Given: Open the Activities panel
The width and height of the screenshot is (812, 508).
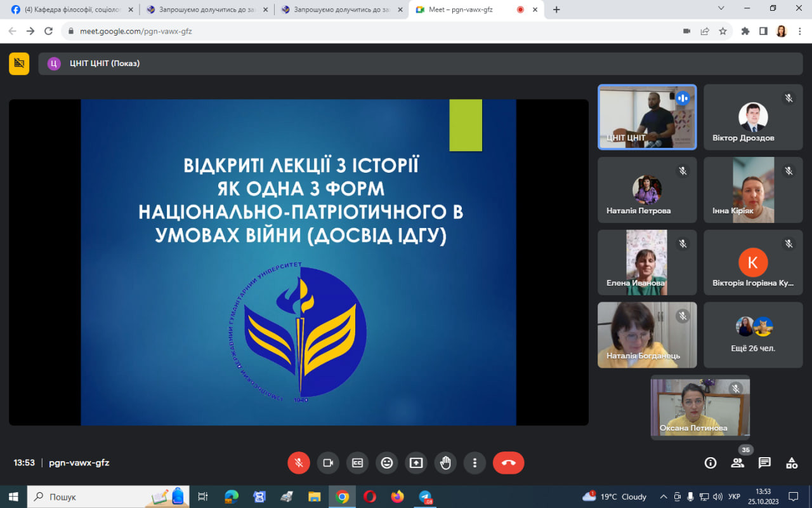Looking at the screenshot, I should (792, 463).
